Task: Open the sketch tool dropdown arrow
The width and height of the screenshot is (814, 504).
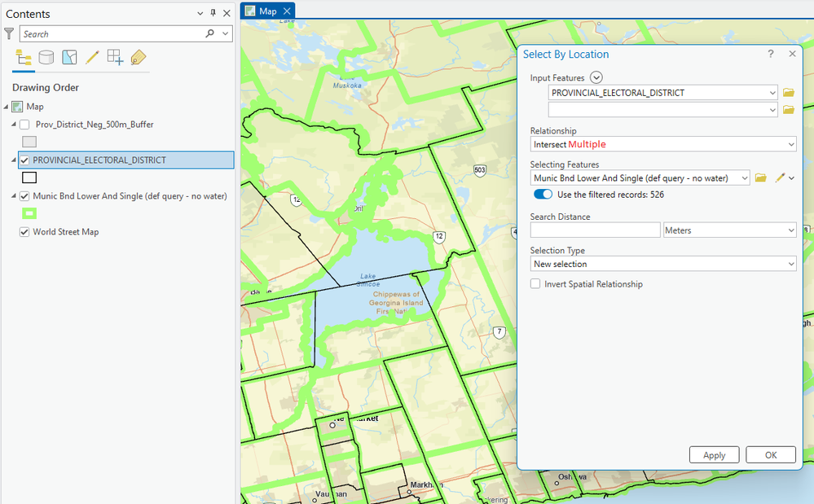Action: click(x=791, y=177)
